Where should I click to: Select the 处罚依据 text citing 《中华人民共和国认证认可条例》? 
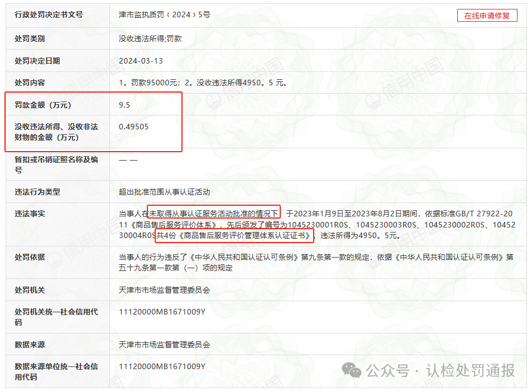pyautogui.click(x=316, y=263)
